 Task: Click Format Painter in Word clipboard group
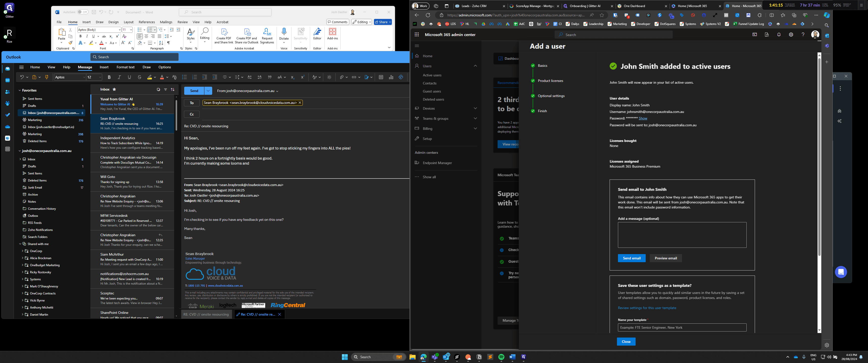click(x=70, y=43)
